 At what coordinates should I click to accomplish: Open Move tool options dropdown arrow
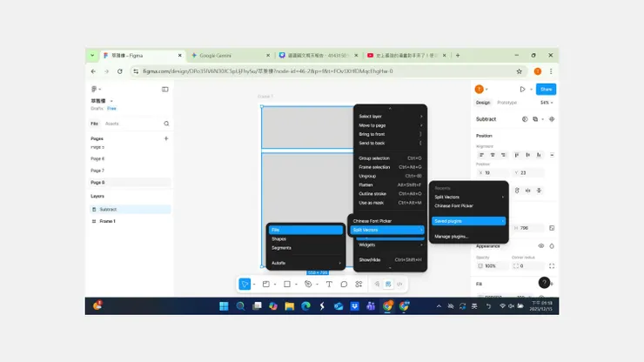click(x=254, y=285)
